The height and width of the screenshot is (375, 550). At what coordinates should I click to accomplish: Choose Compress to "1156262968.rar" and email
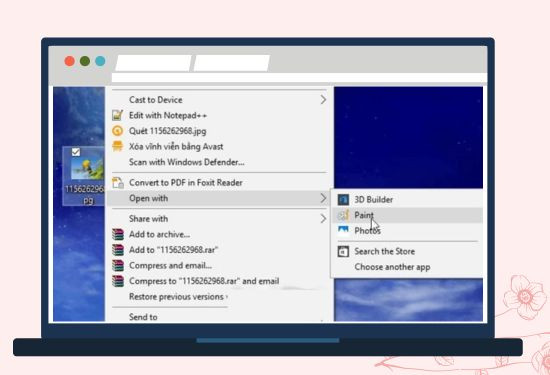click(219, 281)
